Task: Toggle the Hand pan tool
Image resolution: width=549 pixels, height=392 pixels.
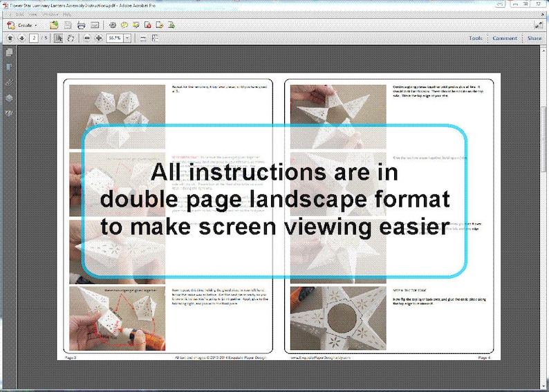Action: (x=71, y=38)
